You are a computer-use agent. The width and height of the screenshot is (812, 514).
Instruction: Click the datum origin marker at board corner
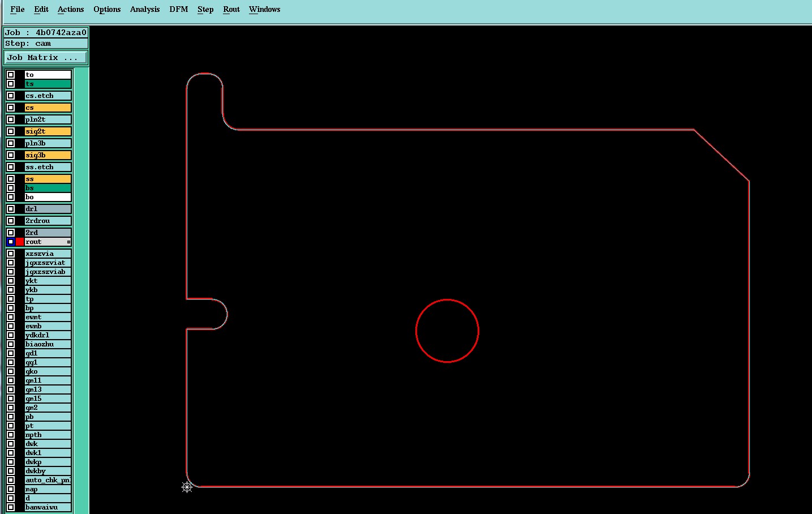click(x=187, y=487)
